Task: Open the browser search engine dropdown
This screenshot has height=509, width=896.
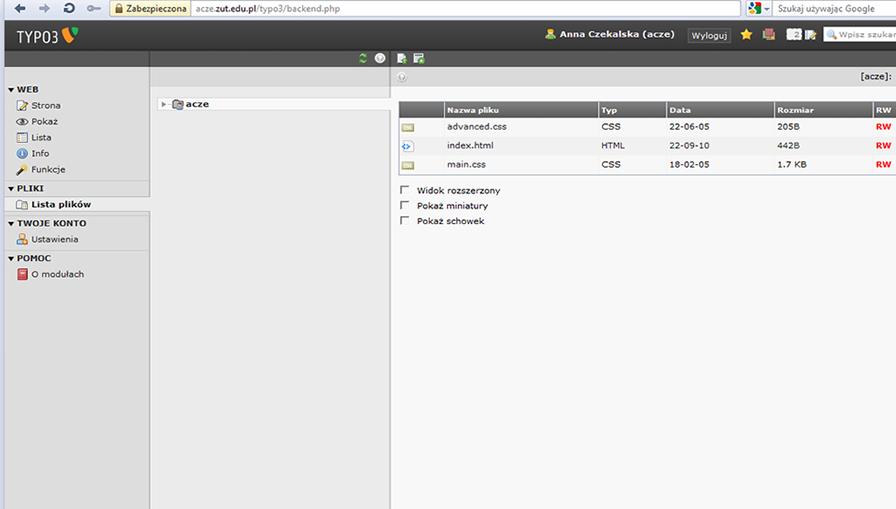Action: click(766, 9)
